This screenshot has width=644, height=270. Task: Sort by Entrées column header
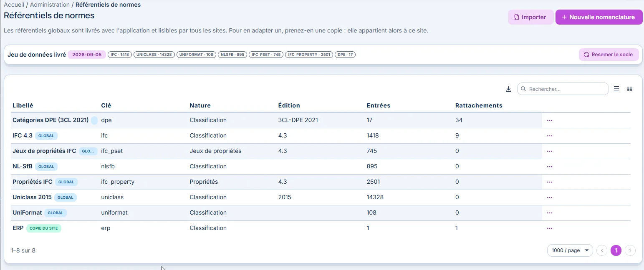378,105
